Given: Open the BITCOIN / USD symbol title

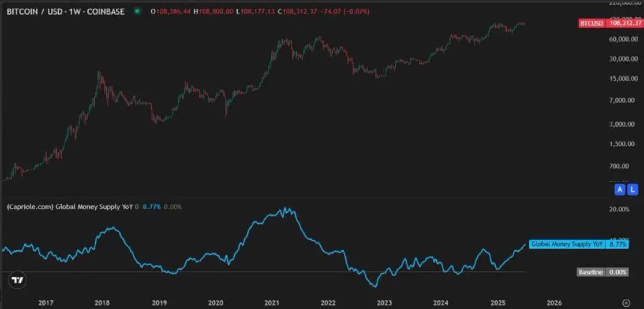Looking at the screenshot, I should (65, 12).
